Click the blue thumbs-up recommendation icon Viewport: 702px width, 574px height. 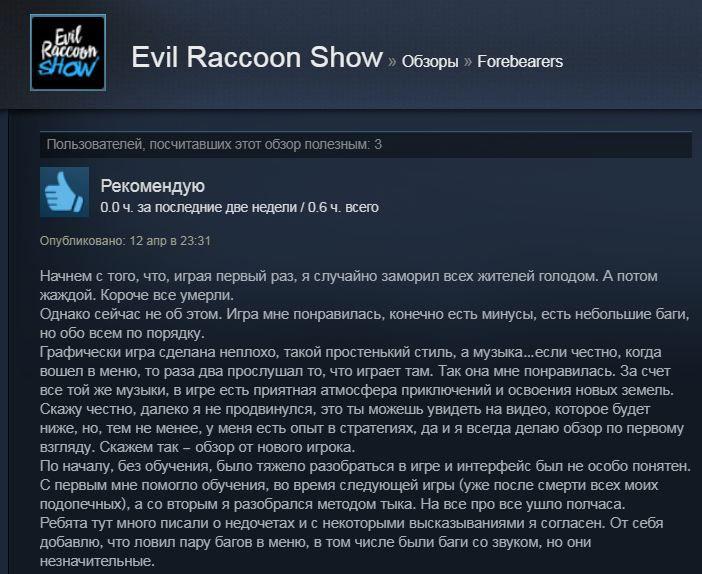[x=64, y=192]
